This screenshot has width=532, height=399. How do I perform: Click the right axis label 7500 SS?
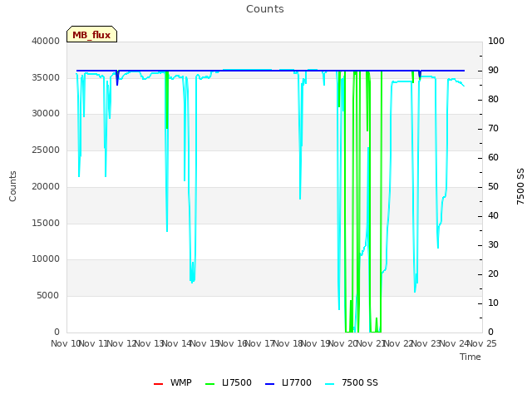coord(520,186)
